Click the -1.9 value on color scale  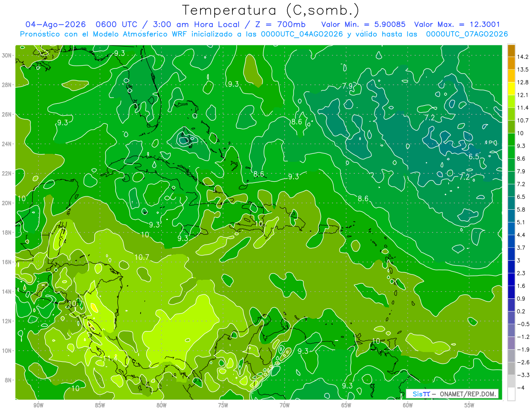pyautogui.click(x=523, y=349)
